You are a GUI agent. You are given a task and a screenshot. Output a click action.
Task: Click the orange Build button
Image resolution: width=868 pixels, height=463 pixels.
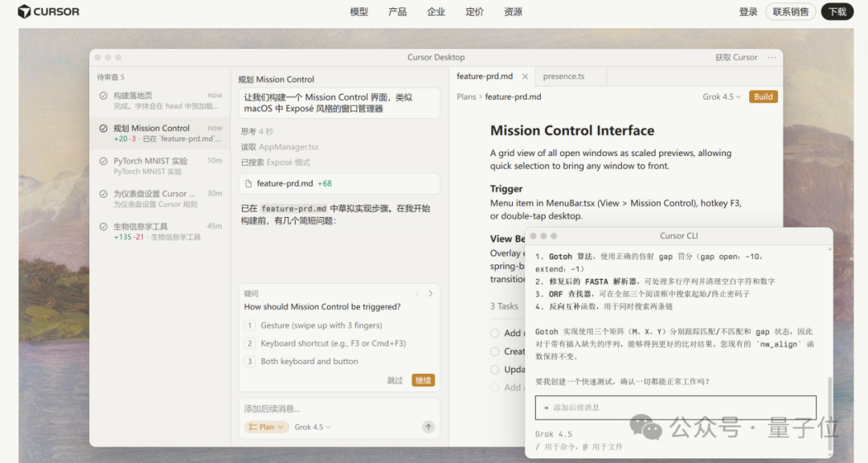point(763,96)
